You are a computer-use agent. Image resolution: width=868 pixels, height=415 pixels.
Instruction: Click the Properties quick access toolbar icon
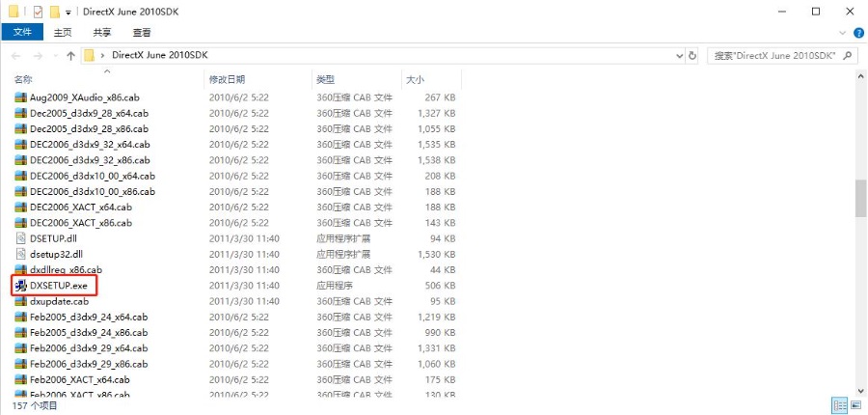point(39,12)
